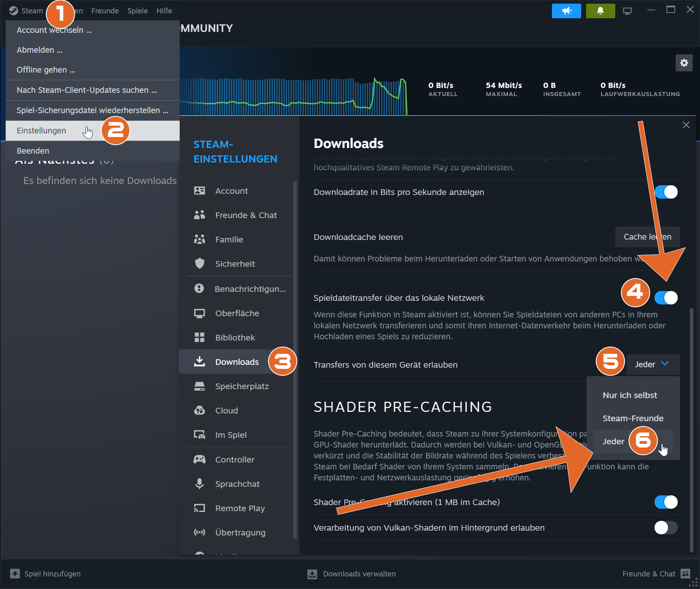
Task: Open the green notifications bell
Action: coord(601,11)
